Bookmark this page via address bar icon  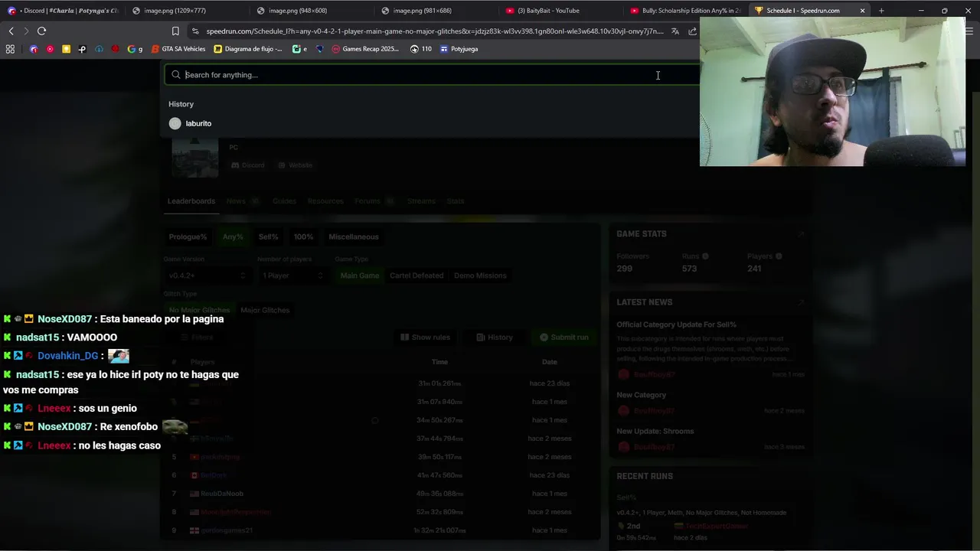(x=175, y=31)
